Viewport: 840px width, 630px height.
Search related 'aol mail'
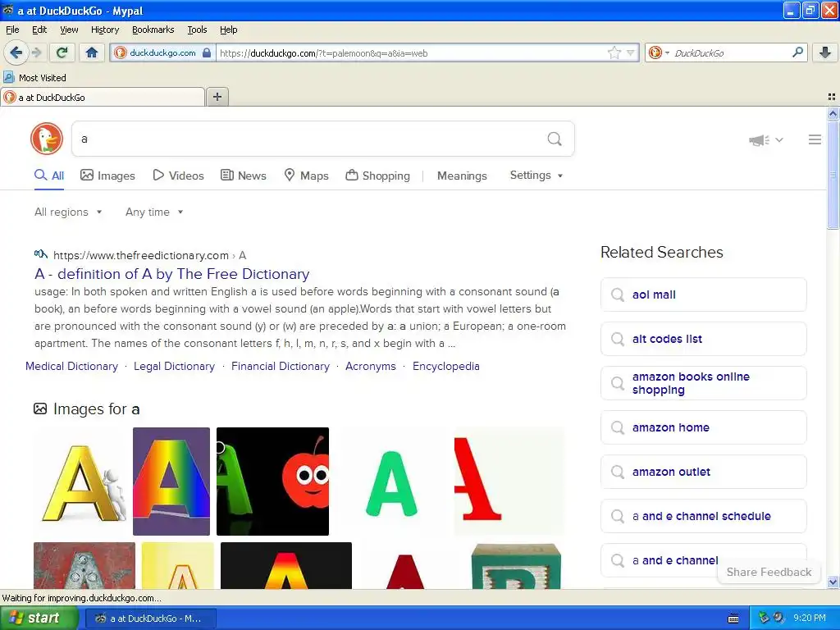pos(703,294)
